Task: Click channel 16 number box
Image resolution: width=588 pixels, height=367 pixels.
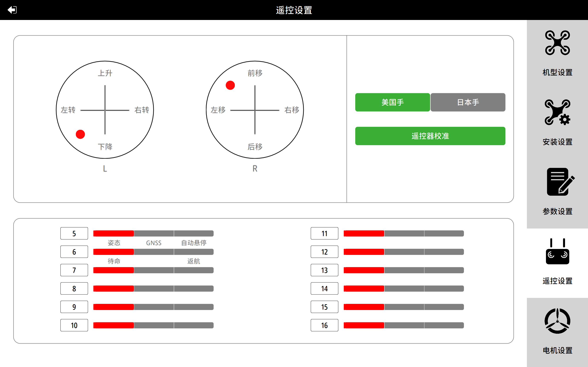Action: [324, 325]
